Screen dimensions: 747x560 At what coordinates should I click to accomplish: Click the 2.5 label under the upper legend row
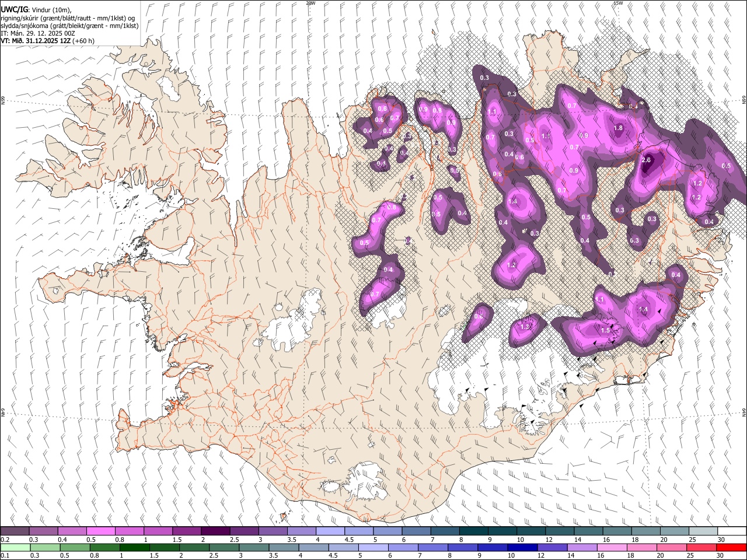234,540
